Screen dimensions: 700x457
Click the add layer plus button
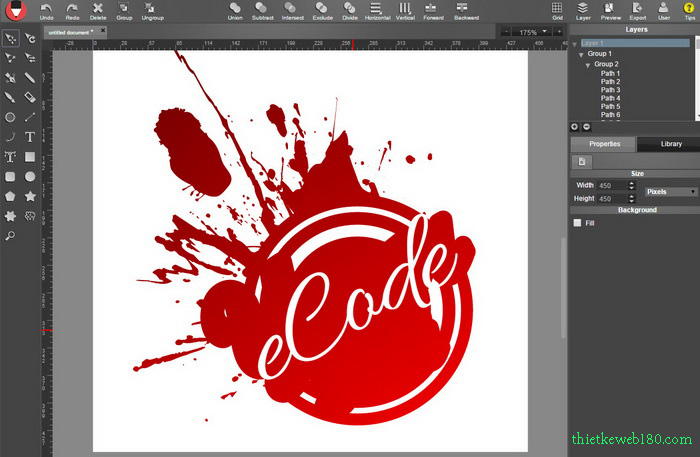click(575, 127)
